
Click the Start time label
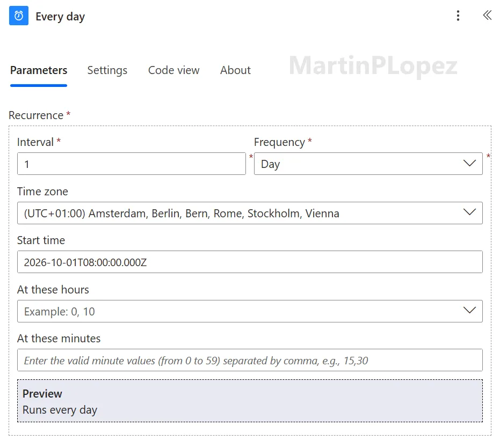coord(41,240)
